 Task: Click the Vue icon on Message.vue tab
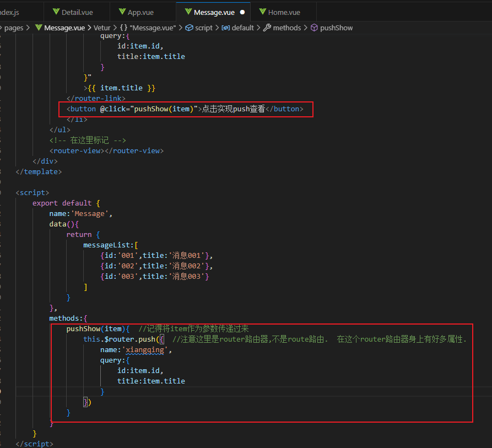click(x=188, y=12)
